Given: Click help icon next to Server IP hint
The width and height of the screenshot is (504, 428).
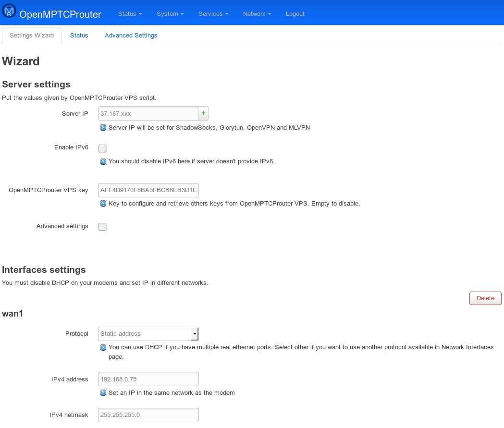Looking at the screenshot, I should (103, 128).
